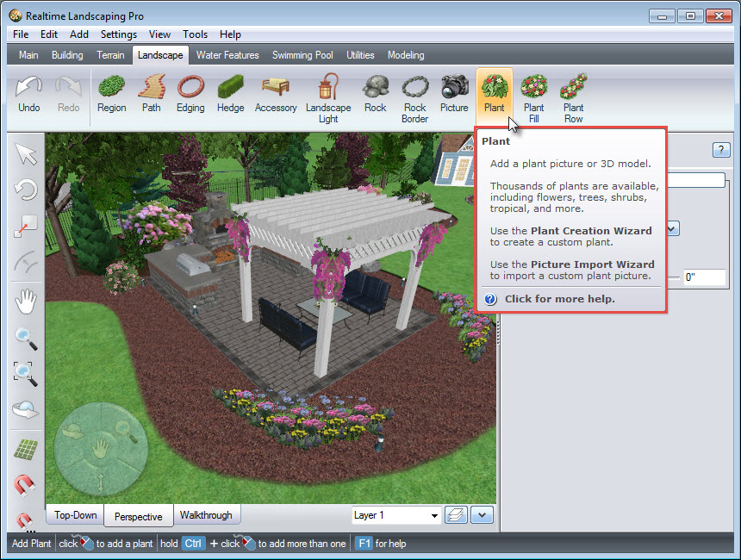Select the Region tool
The height and width of the screenshot is (560, 741).
tap(111, 94)
